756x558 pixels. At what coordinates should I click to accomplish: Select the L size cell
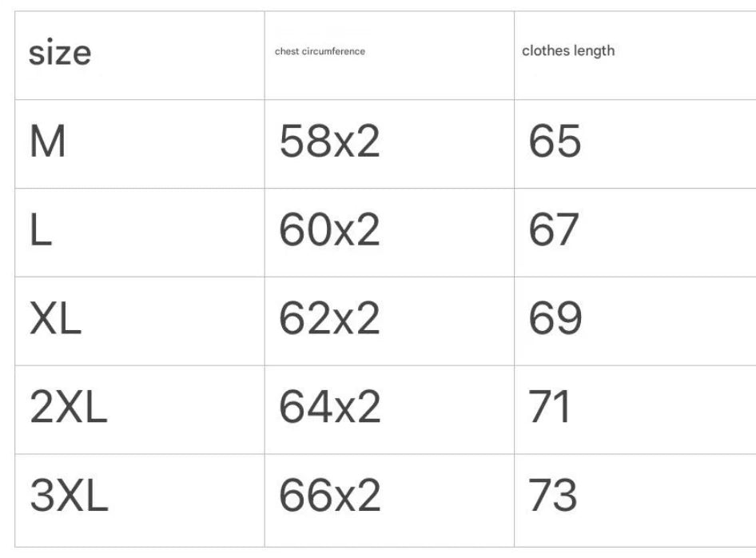click(x=41, y=232)
